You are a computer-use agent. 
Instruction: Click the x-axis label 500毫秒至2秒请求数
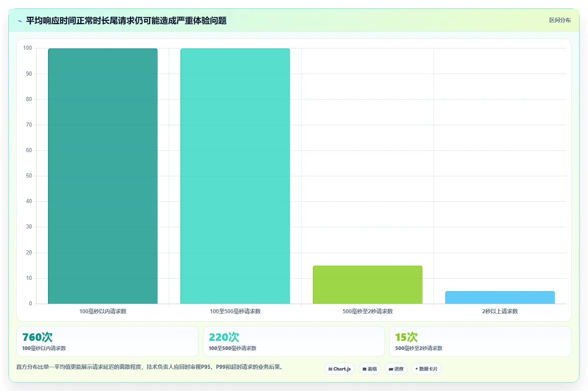click(367, 311)
